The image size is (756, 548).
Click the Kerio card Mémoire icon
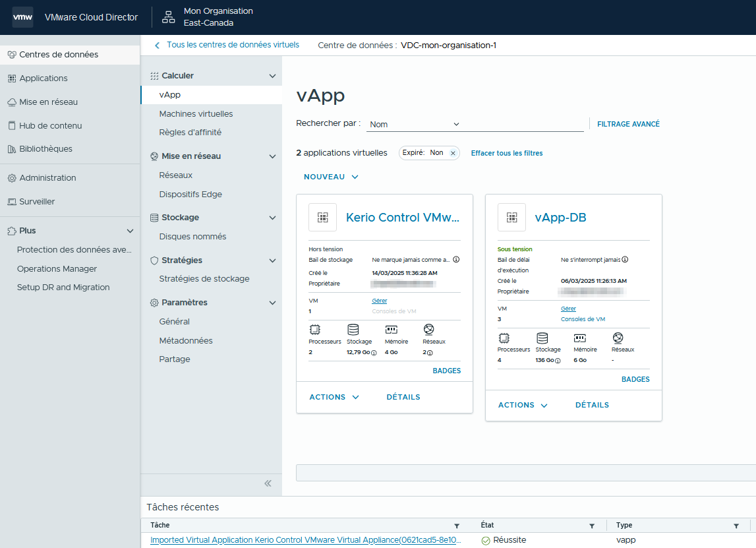pyautogui.click(x=391, y=330)
